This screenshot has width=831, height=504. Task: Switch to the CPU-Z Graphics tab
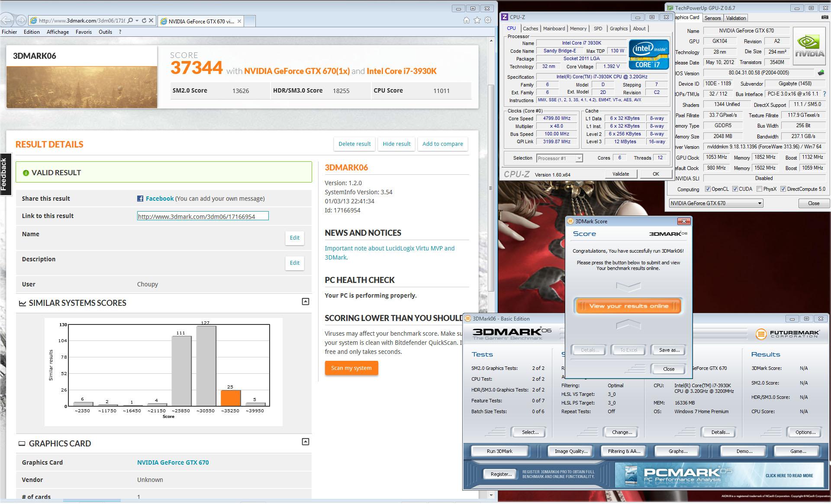618,29
